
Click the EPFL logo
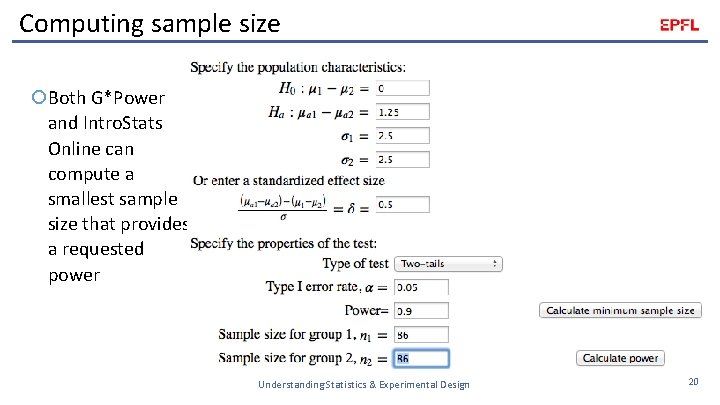679,26
